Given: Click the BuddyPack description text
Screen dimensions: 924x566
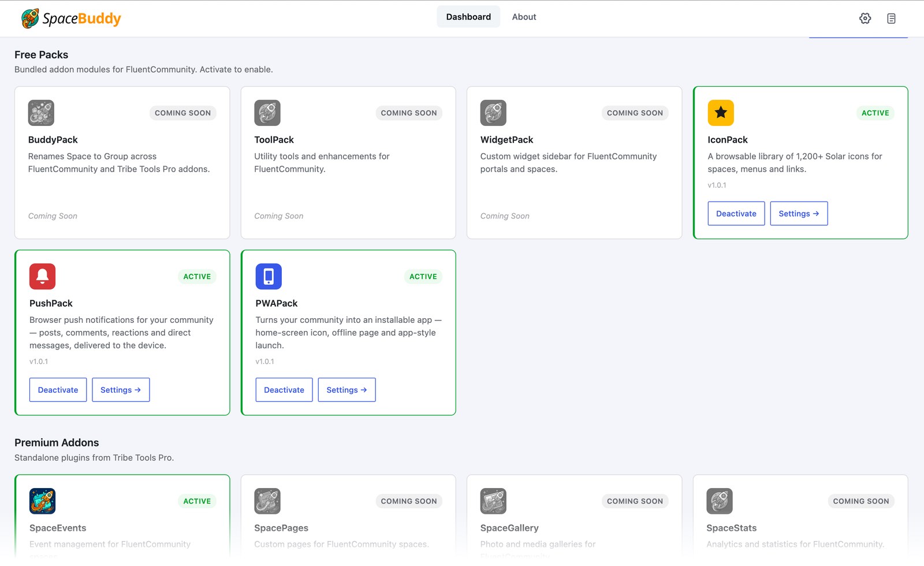Looking at the screenshot, I should [x=119, y=163].
